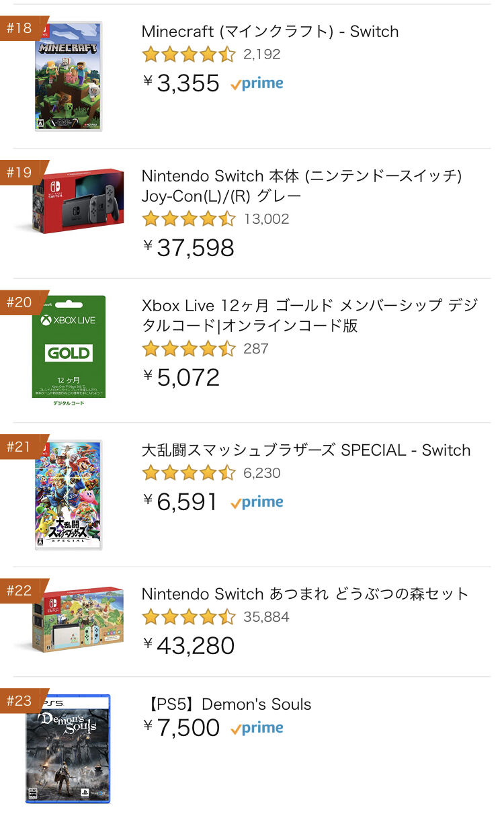Open Xbox Live 12ヶ月 ゴールド メンバーシップ title
The height and width of the screenshot is (820, 504).
[309, 315]
